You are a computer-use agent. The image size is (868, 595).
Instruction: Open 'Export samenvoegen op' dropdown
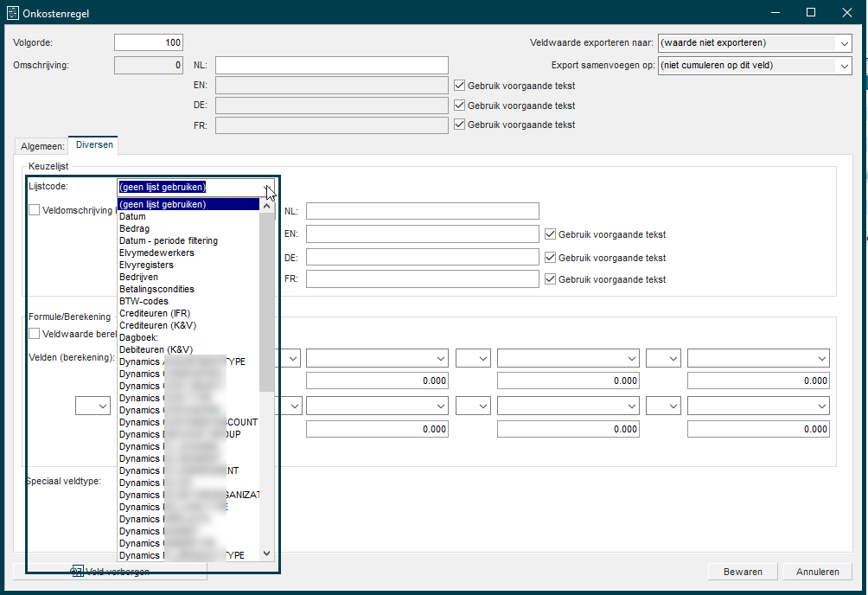point(755,66)
